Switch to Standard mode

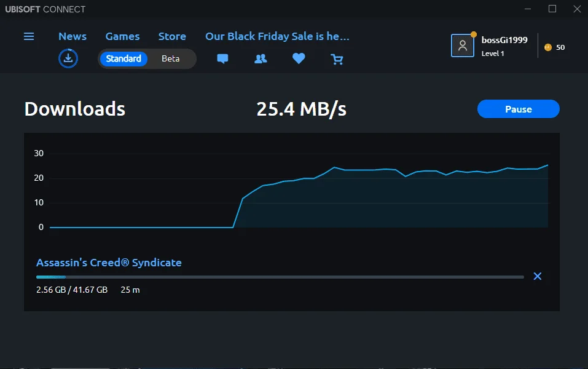click(123, 58)
